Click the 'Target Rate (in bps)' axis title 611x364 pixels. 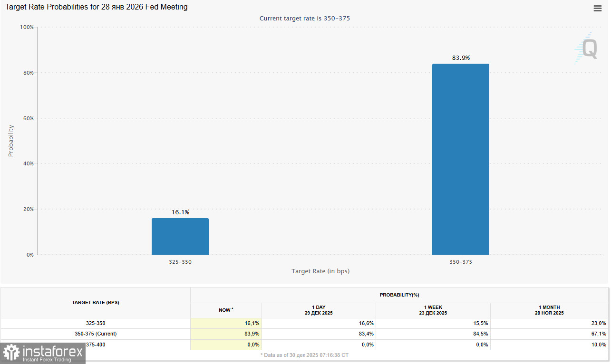click(x=320, y=271)
